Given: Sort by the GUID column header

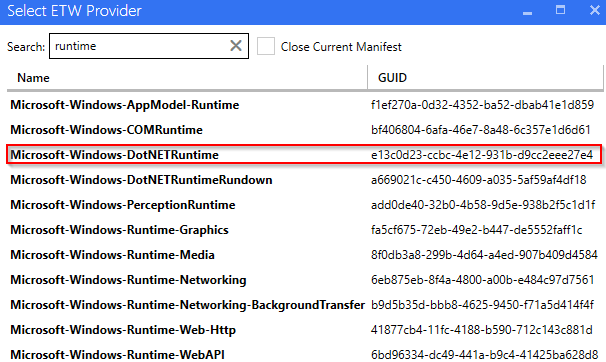Looking at the screenshot, I should pos(392,78).
